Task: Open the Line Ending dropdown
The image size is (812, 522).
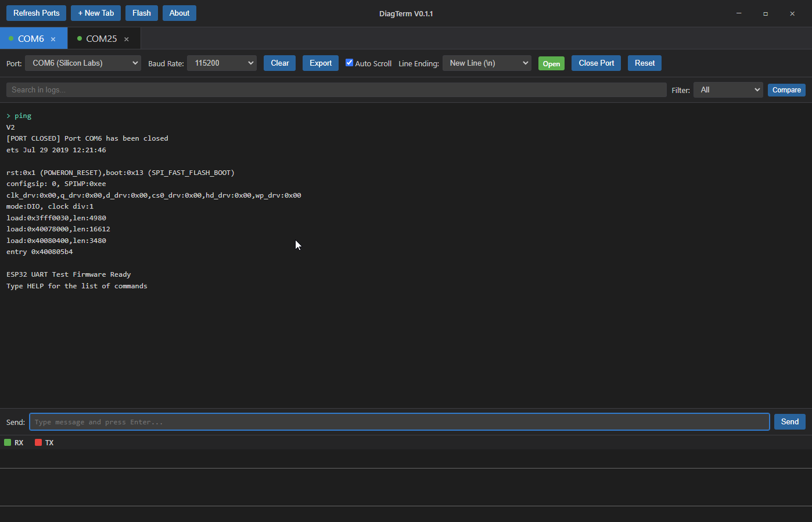Action: [x=487, y=63]
